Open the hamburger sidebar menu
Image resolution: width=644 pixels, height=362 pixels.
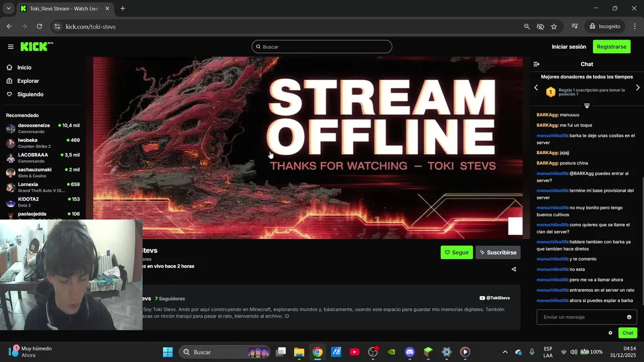[x=11, y=47]
